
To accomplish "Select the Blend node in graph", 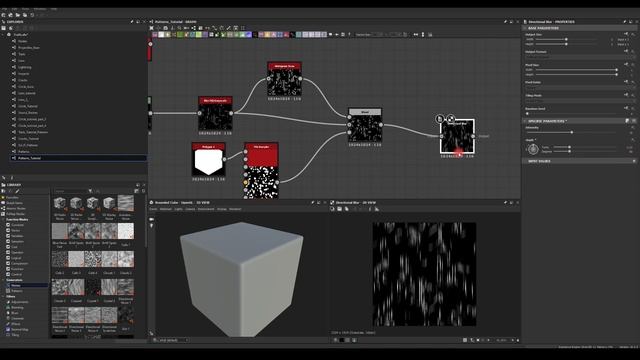I will 365,124.
